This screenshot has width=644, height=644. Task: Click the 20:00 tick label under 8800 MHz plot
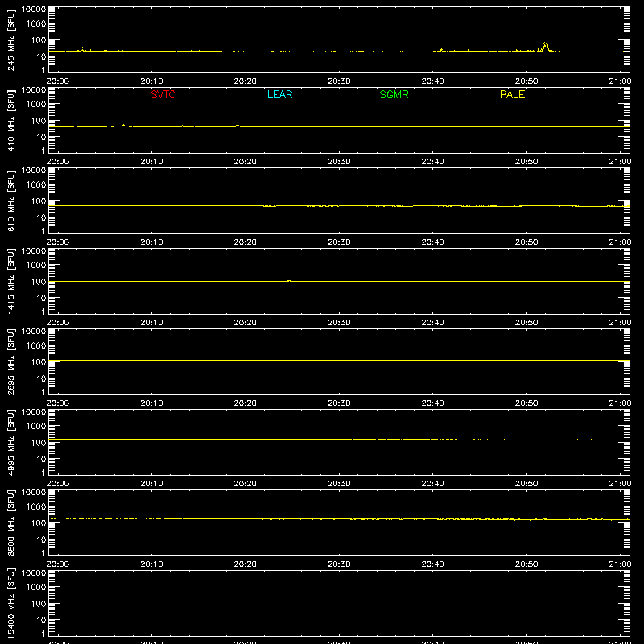[58, 564]
